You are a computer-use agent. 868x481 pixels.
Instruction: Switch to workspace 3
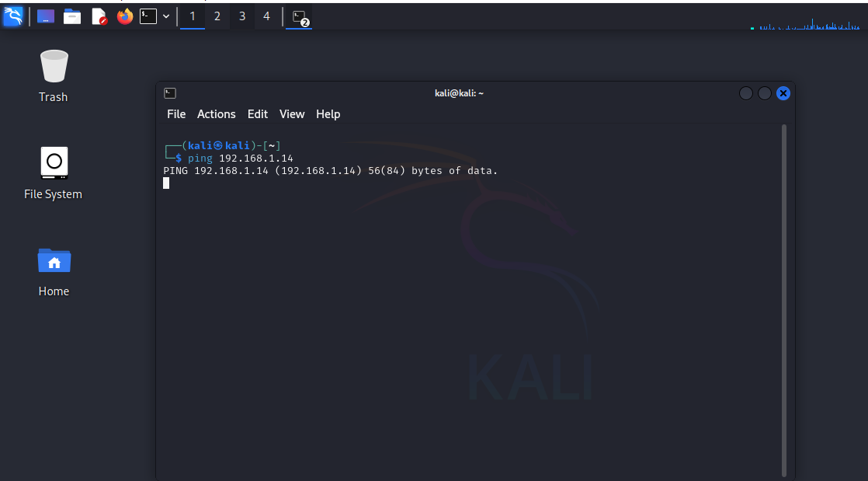point(242,16)
